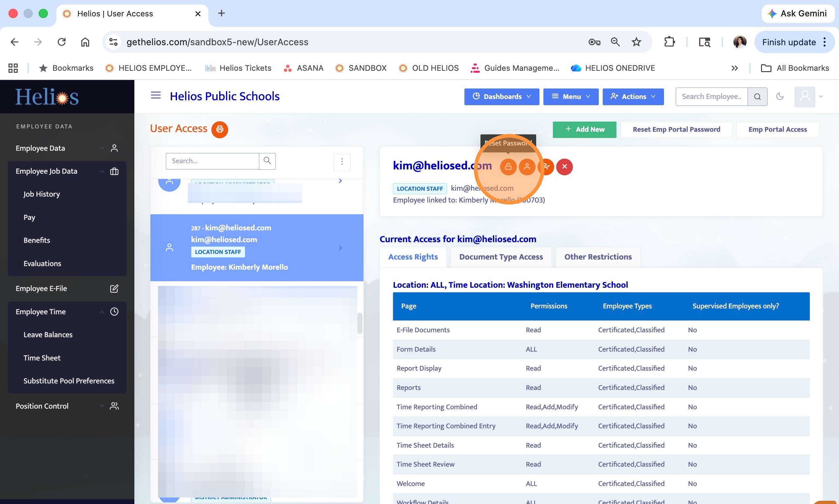The height and width of the screenshot is (504, 839).
Task: Open the Actions dropdown
Action: click(x=633, y=97)
